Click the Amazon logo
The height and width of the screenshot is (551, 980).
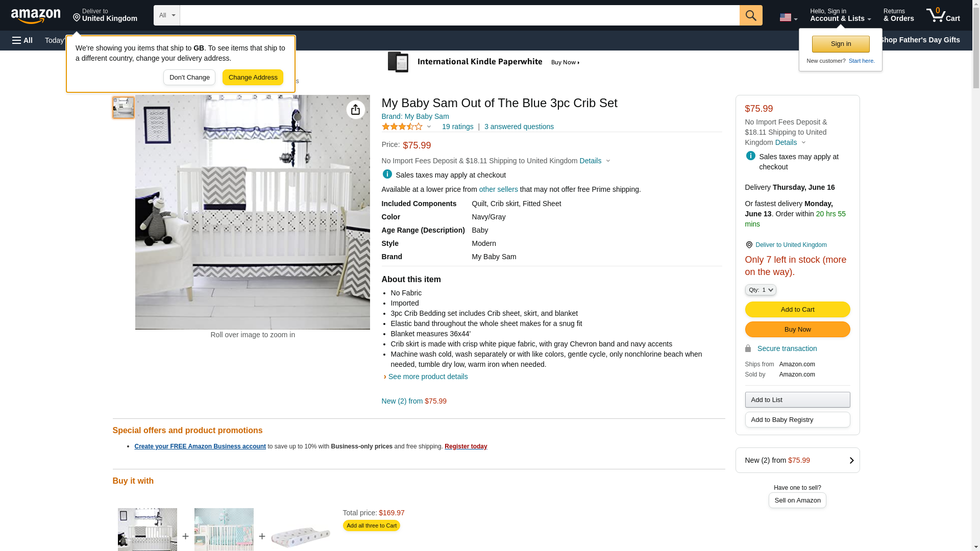(36, 16)
